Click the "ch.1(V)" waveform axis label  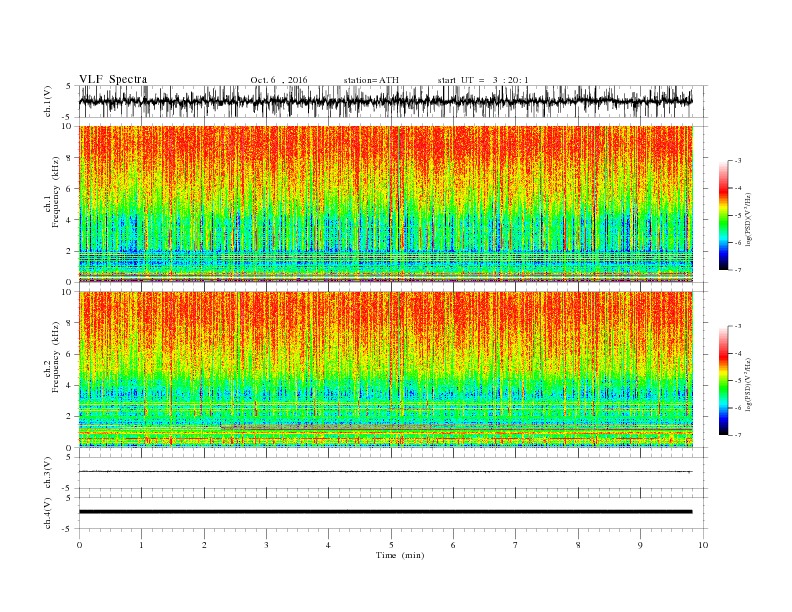(48, 101)
